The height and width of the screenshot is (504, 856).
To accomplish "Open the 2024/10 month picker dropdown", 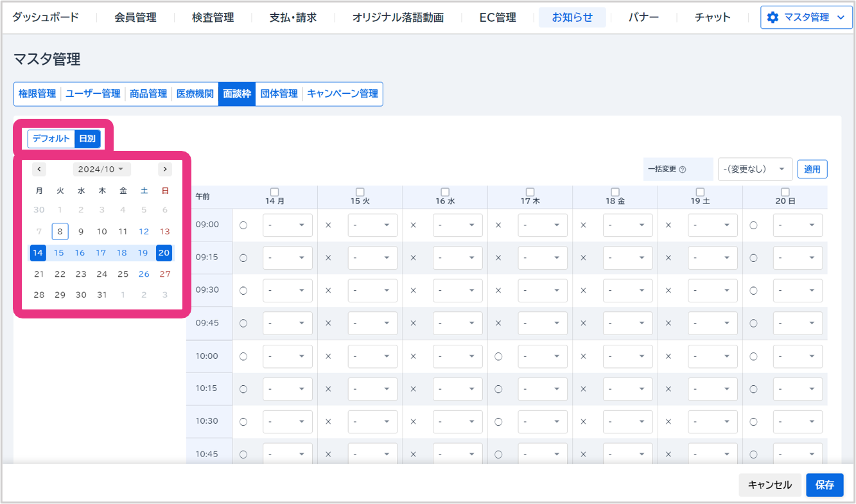I will pos(101,169).
